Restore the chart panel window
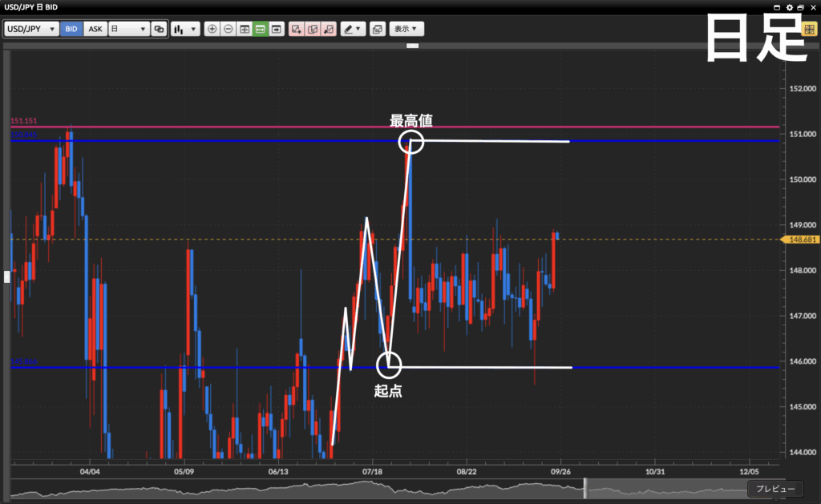This screenshot has width=821, height=504. coord(801,7)
